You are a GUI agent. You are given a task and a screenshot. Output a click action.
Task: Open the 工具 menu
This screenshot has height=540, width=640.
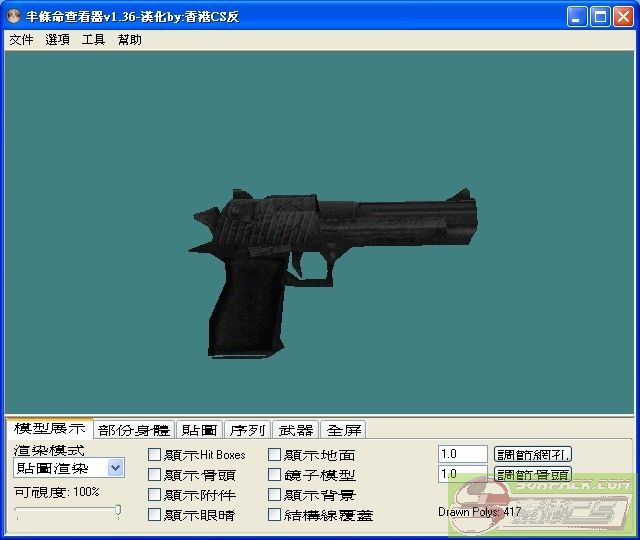93,40
